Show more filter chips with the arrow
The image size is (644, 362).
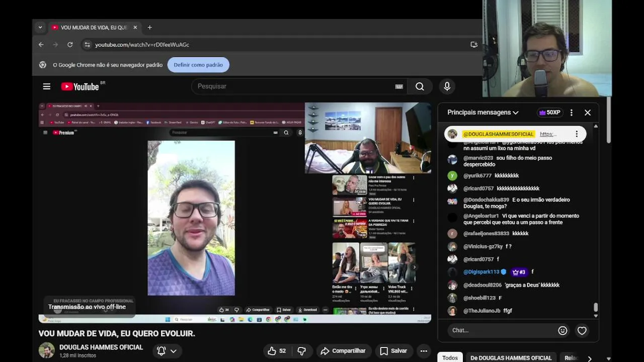[x=590, y=358]
